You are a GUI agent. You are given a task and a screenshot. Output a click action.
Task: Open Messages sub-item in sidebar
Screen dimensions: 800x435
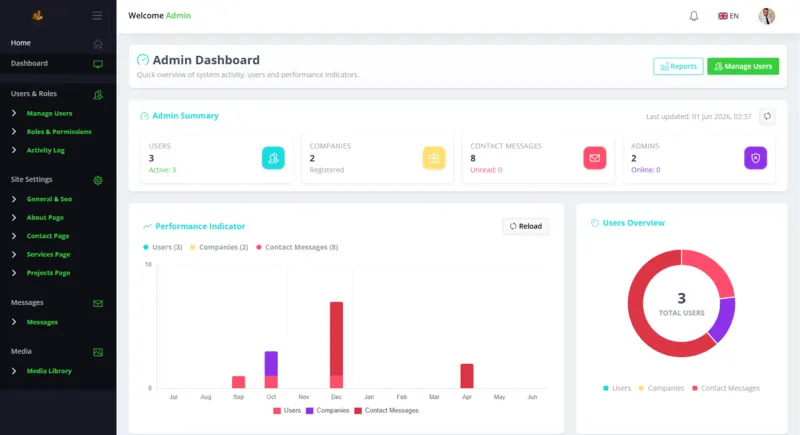pos(42,322)
